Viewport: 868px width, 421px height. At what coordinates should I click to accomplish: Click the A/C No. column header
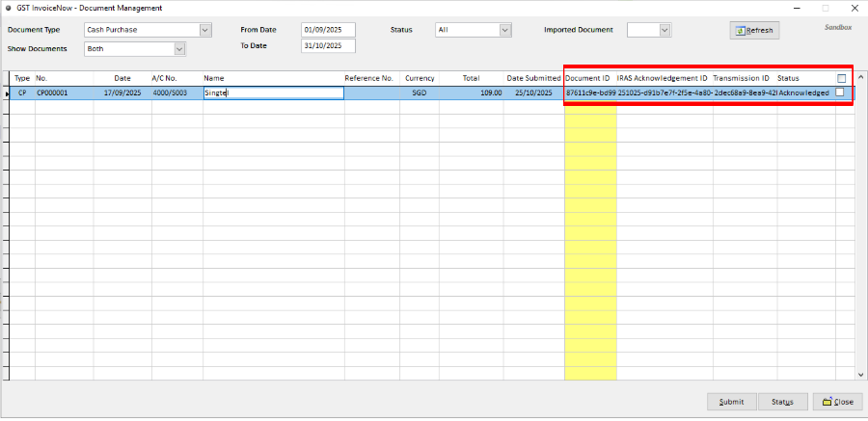177,79
